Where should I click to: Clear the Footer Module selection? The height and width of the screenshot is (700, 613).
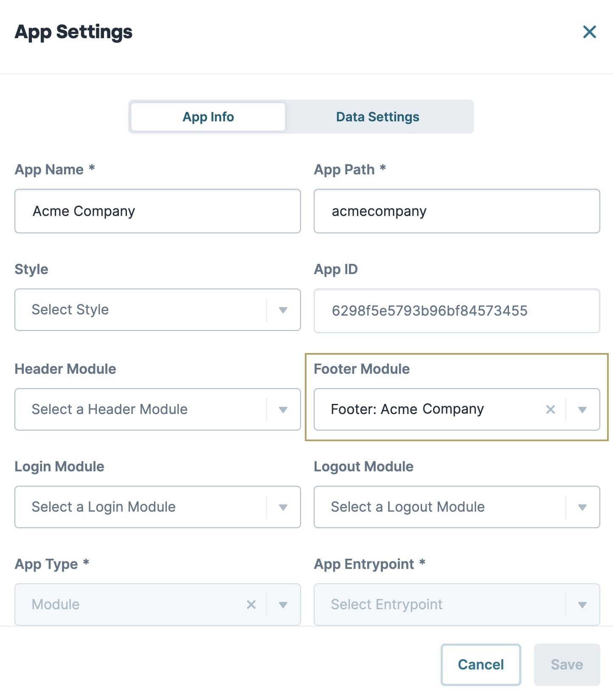tap(550, 409)
